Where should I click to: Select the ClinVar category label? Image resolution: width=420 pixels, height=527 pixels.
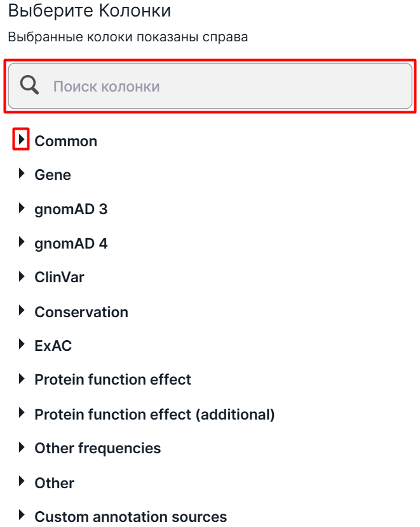click(60, 277)
